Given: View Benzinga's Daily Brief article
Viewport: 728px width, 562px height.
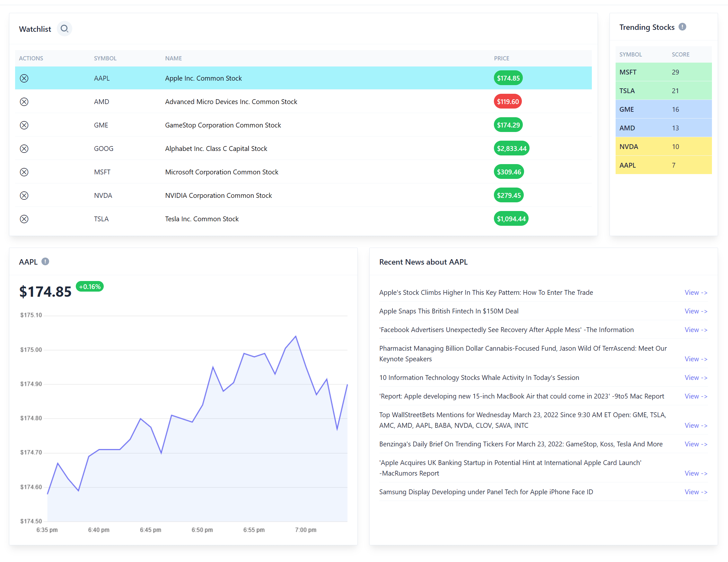Looking at the screenshot, I should tap(696, 444).
